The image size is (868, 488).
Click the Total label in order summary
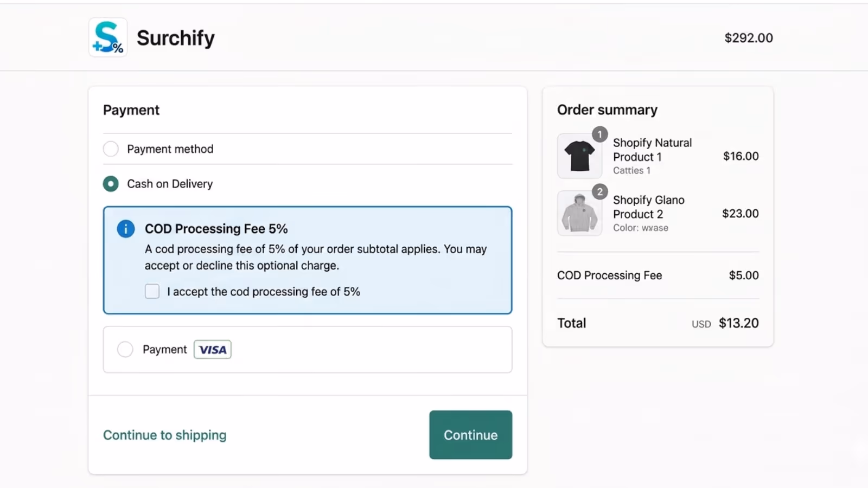(x=572, y=323)
